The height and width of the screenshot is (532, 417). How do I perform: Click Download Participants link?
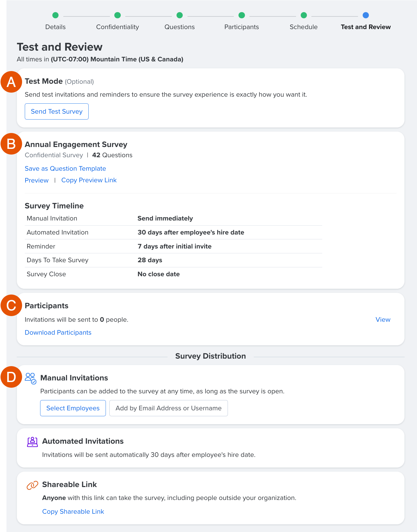[x=58, y=332]
